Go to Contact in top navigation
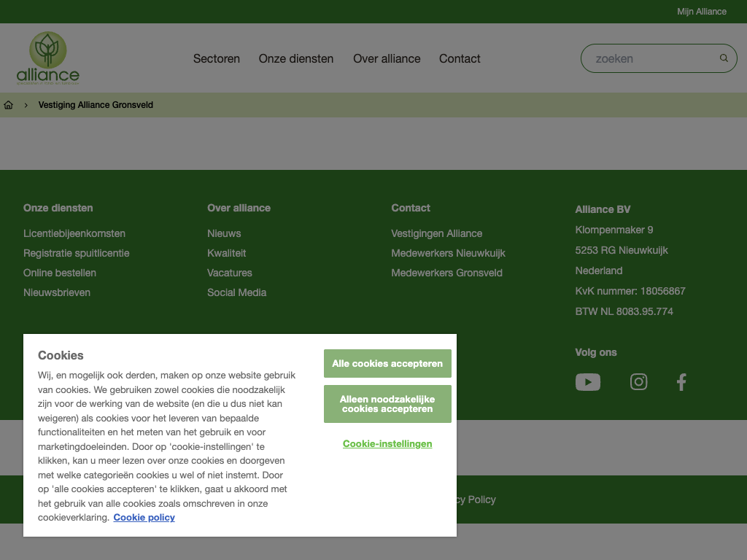This screenshot has width=747, height=560. pos(460,59)
